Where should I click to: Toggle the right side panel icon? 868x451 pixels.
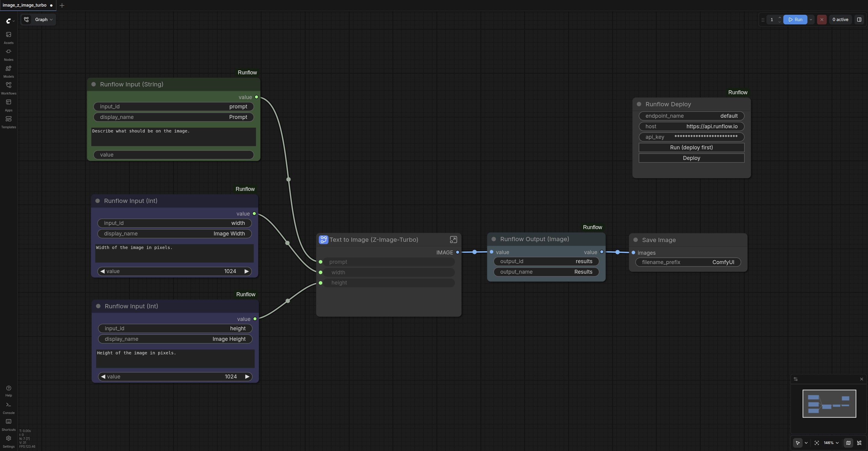click(859, 20)
